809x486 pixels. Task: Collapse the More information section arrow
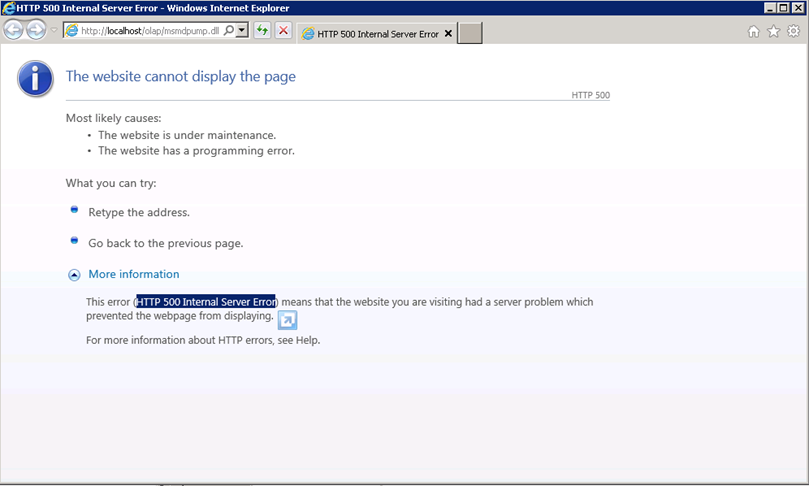click(x=74, y=275)
